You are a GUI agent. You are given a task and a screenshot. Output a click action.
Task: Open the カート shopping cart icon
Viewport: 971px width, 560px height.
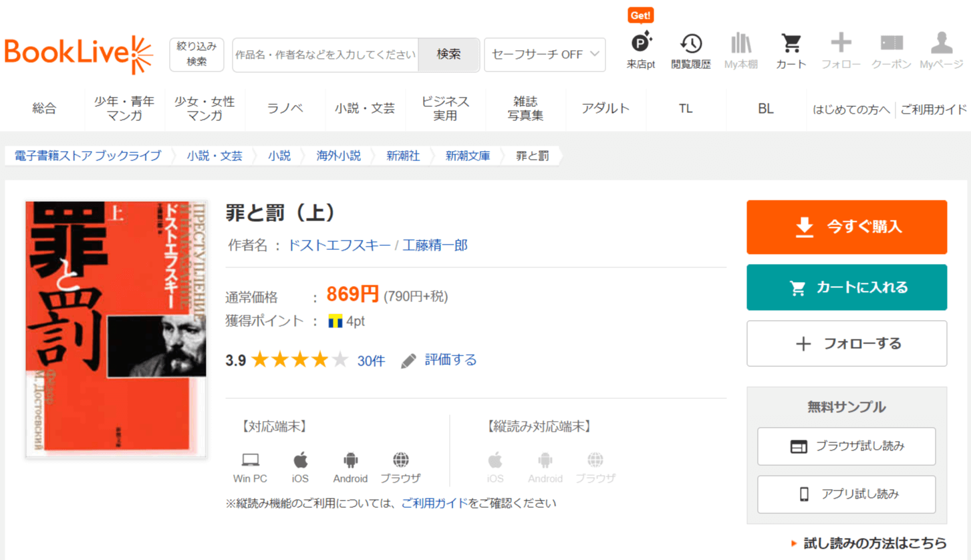(x=791, y=44)
